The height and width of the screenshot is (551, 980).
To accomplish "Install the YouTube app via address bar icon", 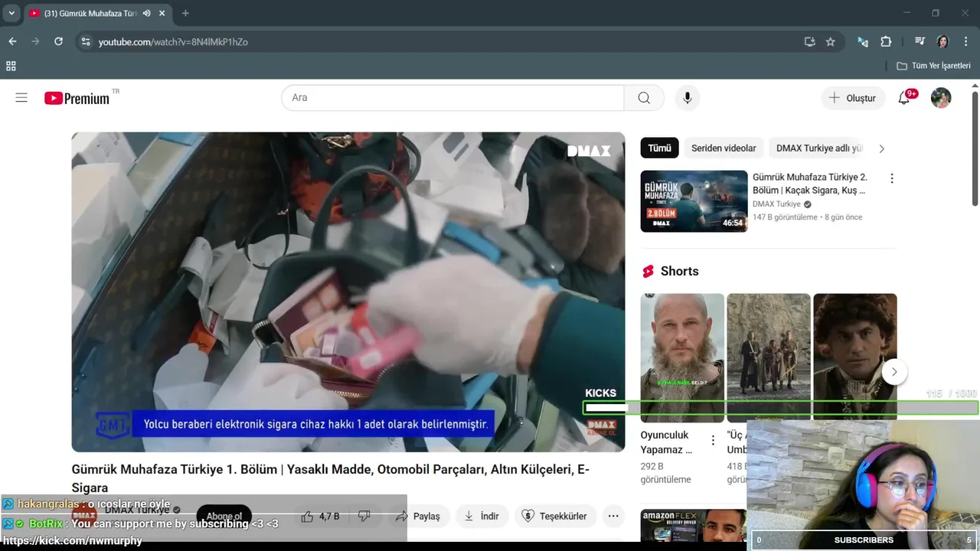I will point(809,41).
